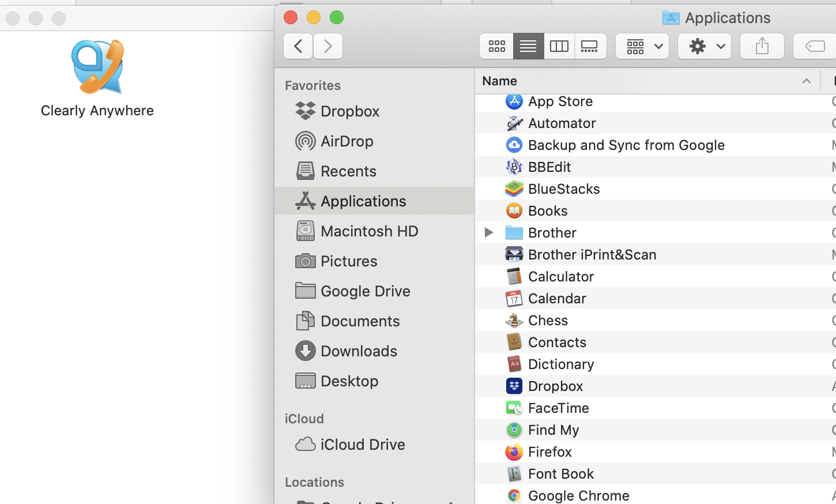
Task: Go forward in Finder history
Action: click(x=328, y=46)
